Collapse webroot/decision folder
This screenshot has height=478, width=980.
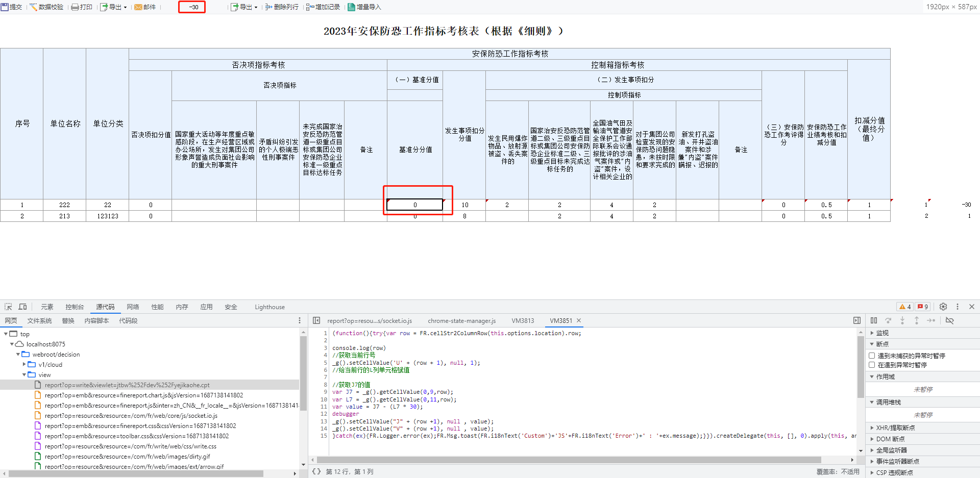(x=18, y=354)
